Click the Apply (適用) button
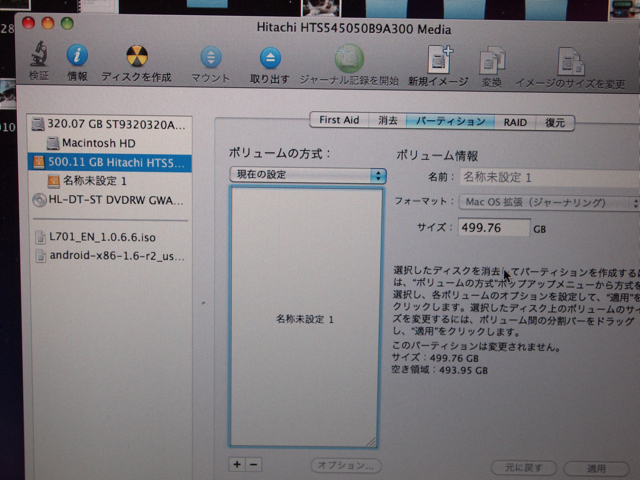The height and width of the screenshot is (480, 640). pos(596,467)
